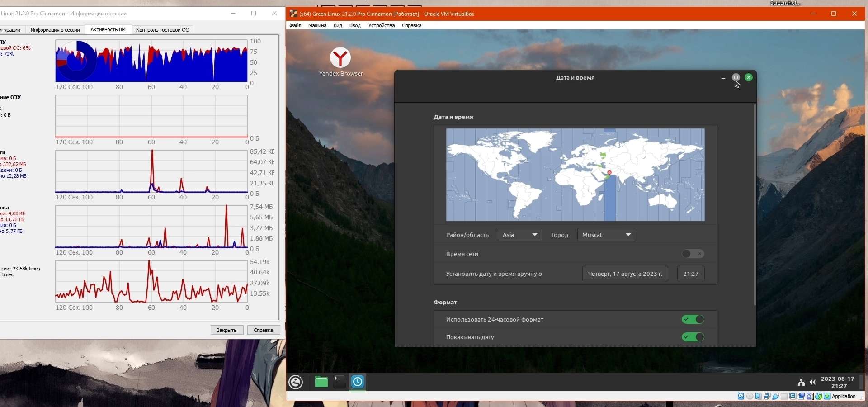Screen dimensions: 868x407
Task: Click the CPU load chart in session info
Action: [151, 61]
